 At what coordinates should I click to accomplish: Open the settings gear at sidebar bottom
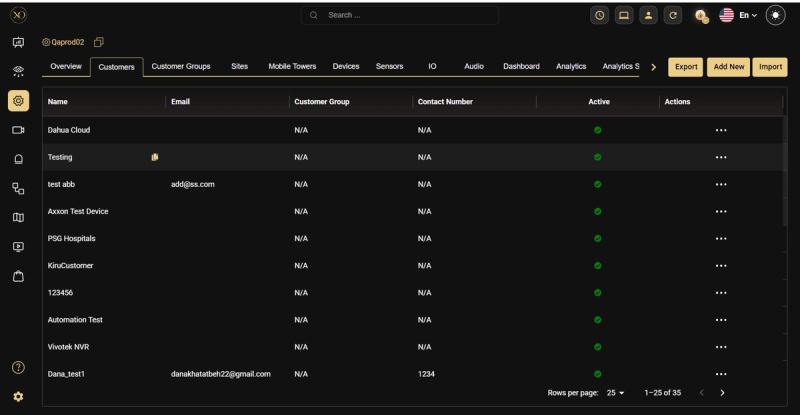18,397
